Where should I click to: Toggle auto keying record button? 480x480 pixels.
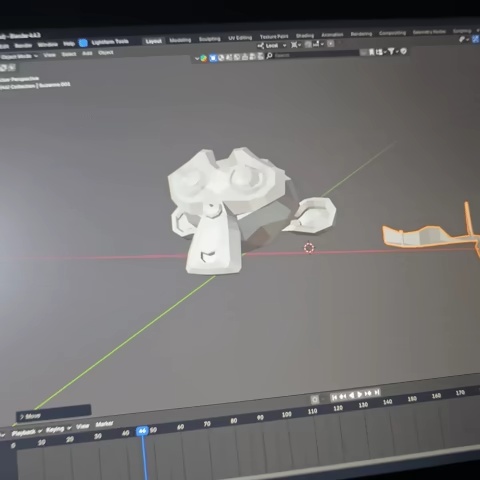315,399
